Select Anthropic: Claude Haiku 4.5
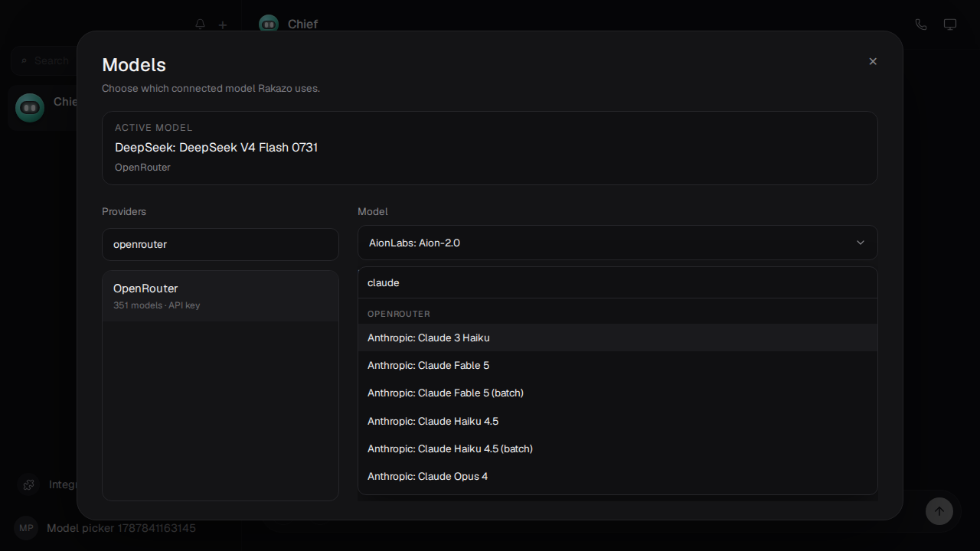The width and height of the screenshot is (980, 551). point(617,421)
